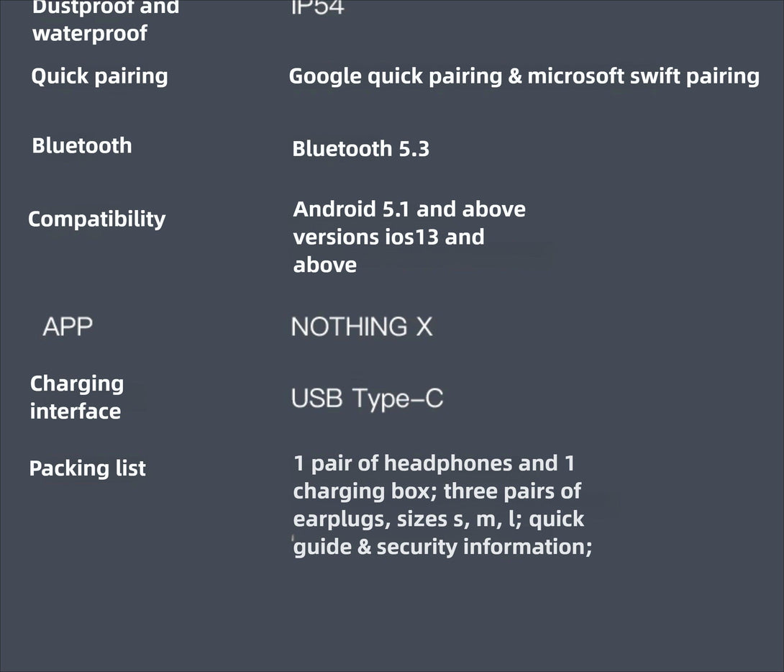Click "charging box; three pairs of" line
This screenshot has width=784, height=672.
coord(437,491)
